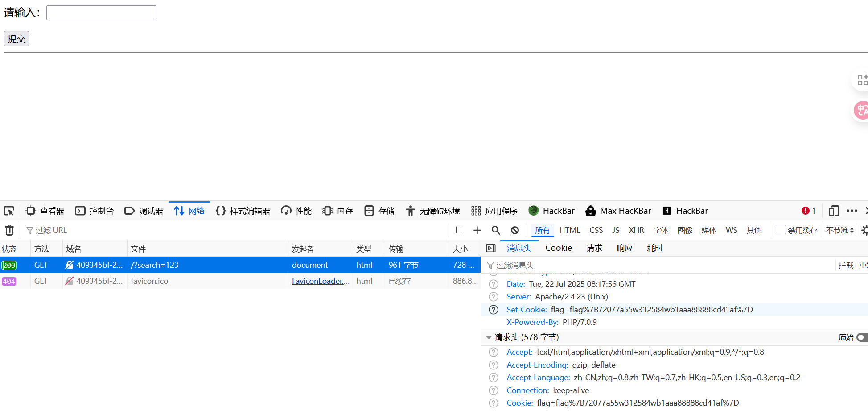The height and width of the screenshot is (411, 868).
Task: Click help icon beside Accept-Encoding header
Action: [494, 365]
